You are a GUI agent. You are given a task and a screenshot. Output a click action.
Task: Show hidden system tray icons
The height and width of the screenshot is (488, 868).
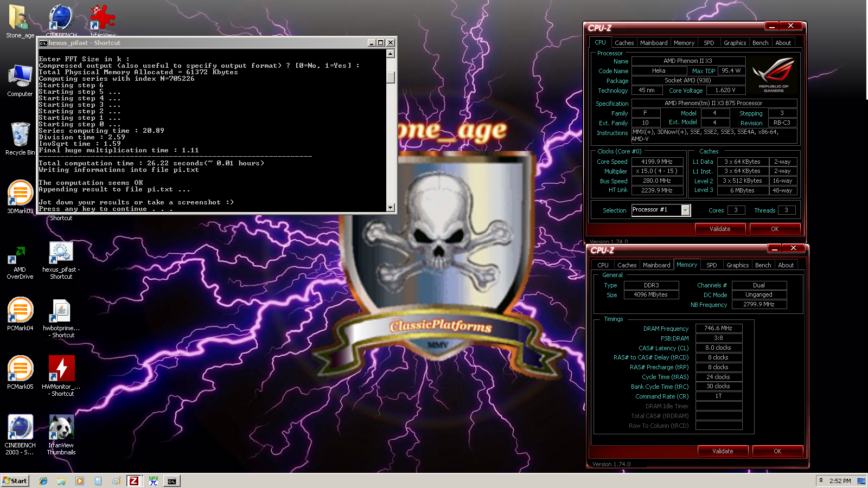point(821,480)
